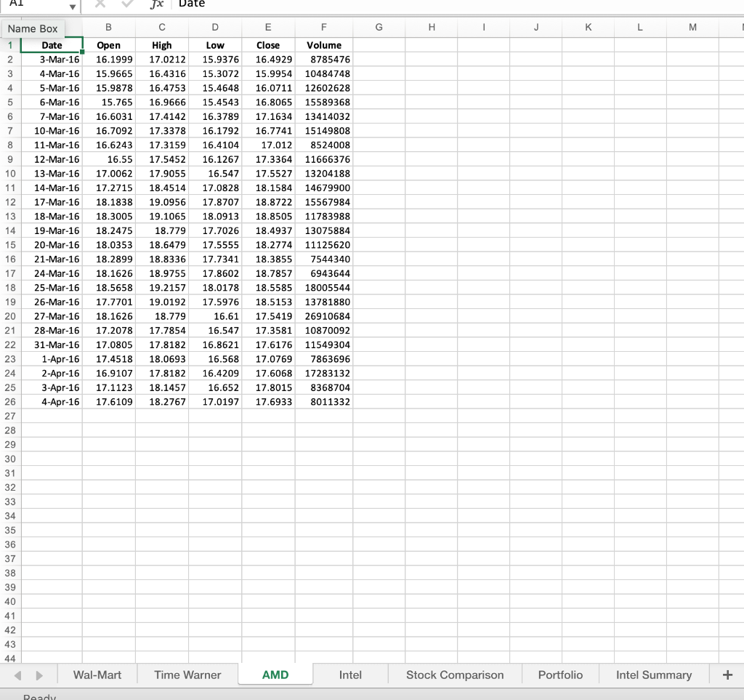This screenshot has height=700, width=744.
Task: Select the Volume column F header
Action: (x=324, y=27)
